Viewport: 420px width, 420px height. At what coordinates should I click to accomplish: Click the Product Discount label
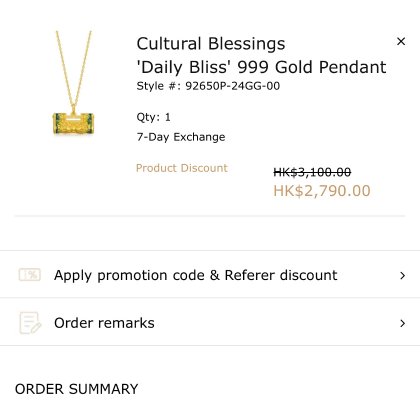point(182,168)
